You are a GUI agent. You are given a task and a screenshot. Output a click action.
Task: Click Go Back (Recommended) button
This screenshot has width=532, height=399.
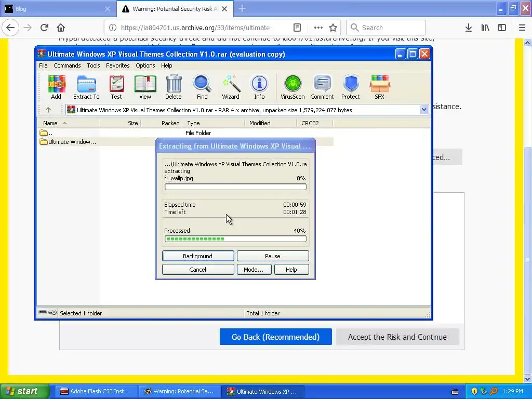tap(275, 337)
